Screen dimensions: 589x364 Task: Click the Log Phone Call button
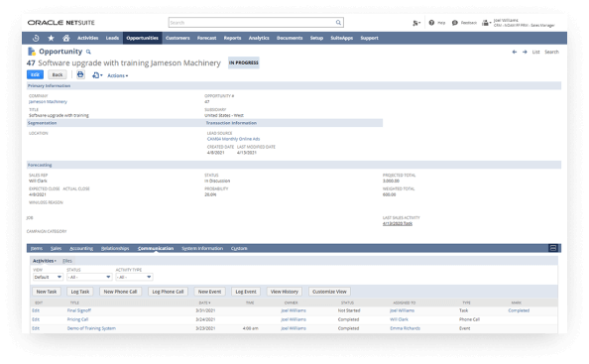[168, 292]
